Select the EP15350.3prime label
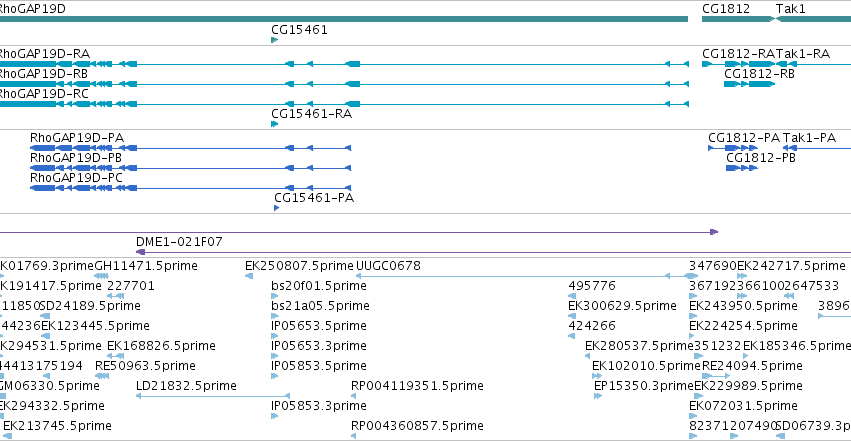 pos(644,386)
